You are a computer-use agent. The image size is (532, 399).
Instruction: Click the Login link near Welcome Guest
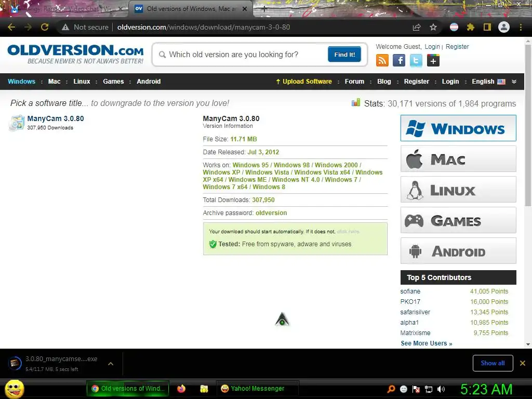(432, 46)
